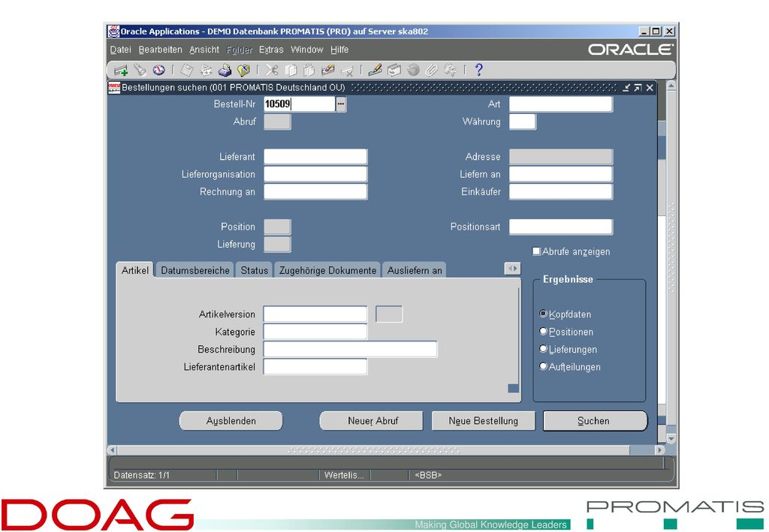The height and width of the screenshot is (532, 769).
Task: Open the Navigator compass icon
Action: tap(159, 70)
